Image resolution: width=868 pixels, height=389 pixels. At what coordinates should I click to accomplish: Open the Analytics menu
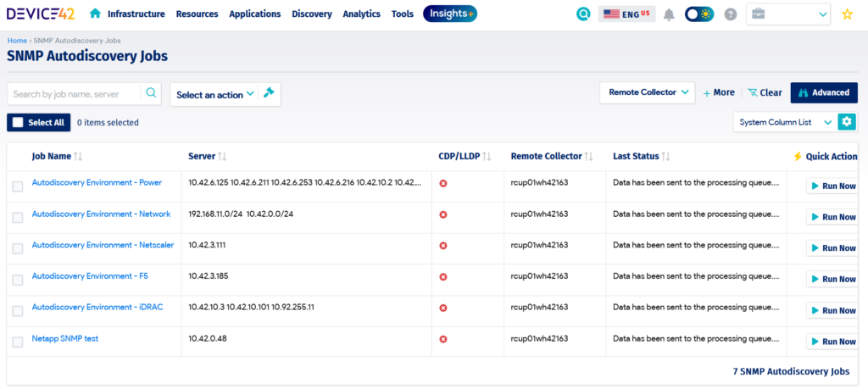point(361,14)
